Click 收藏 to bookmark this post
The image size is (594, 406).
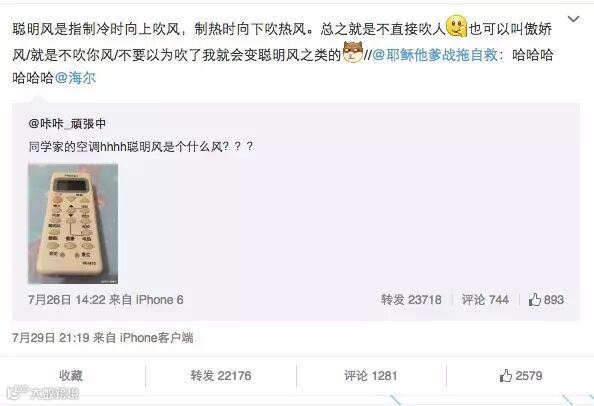(71, 376)
